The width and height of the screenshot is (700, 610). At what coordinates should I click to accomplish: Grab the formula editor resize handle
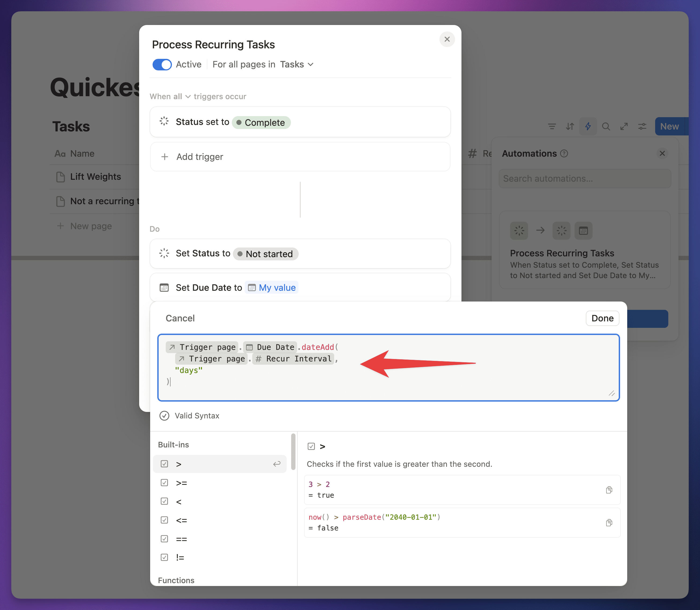pyautogui.click(x=612, y=393)
